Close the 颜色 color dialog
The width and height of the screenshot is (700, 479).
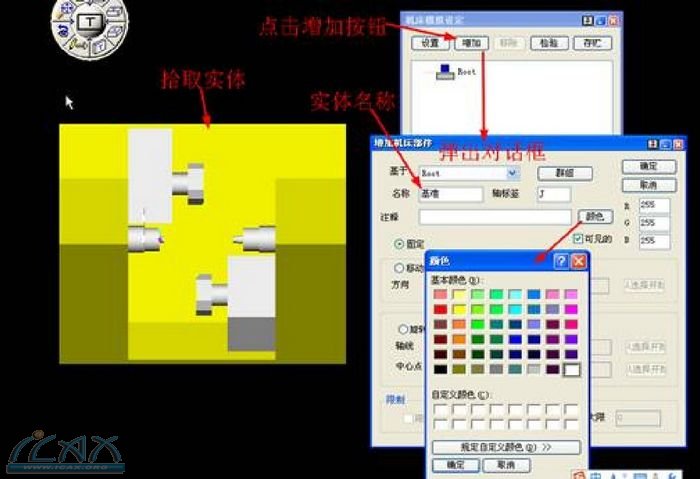579,261
